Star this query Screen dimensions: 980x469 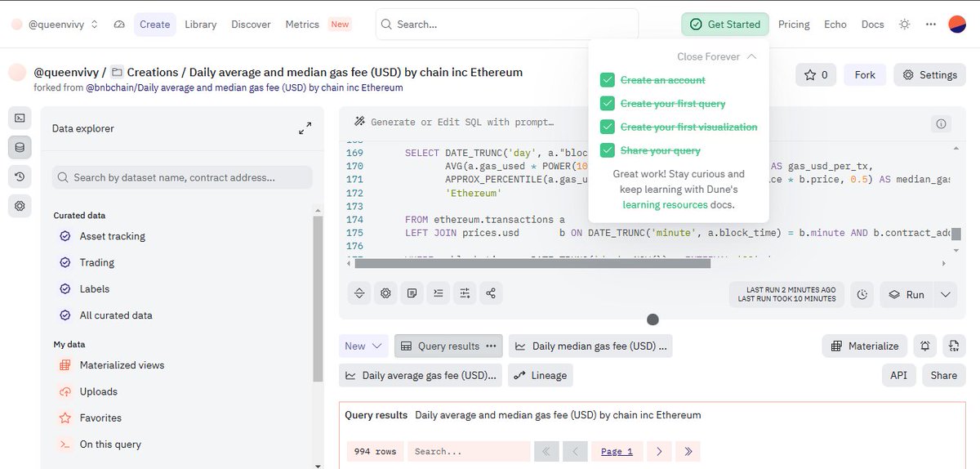click(816, 75)
